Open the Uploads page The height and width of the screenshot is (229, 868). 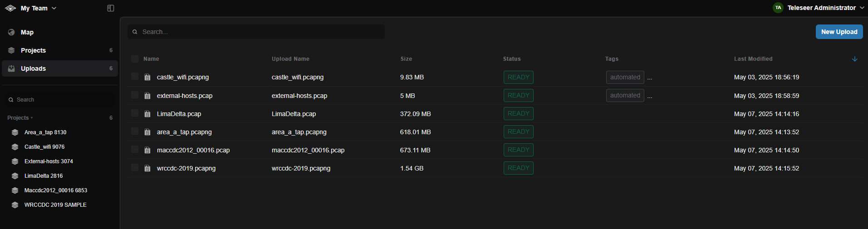point(60,68)
